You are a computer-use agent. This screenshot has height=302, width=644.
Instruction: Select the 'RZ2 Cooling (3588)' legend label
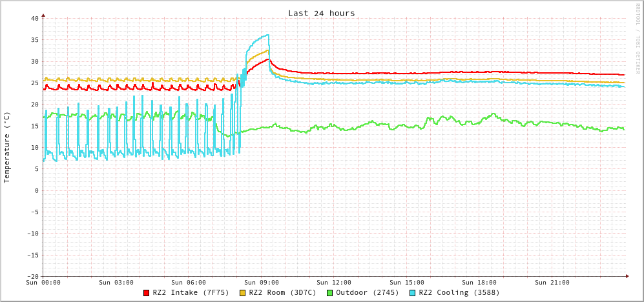pos(459,293)
